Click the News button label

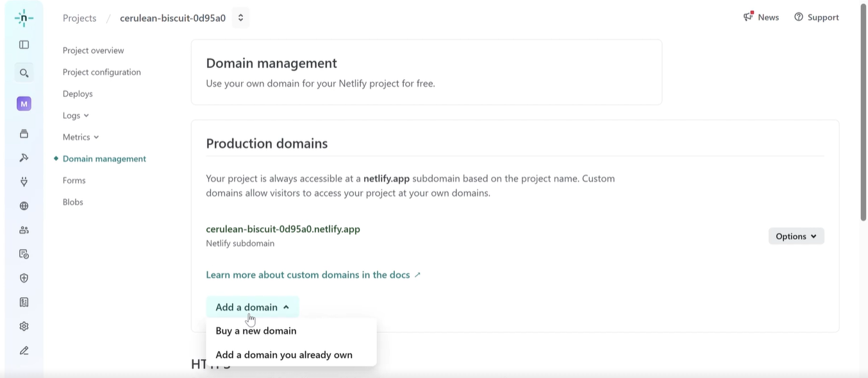point(768,17)
